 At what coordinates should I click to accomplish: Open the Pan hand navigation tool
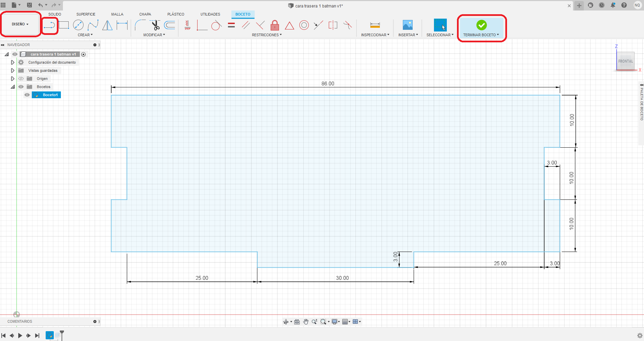[306, 322]
